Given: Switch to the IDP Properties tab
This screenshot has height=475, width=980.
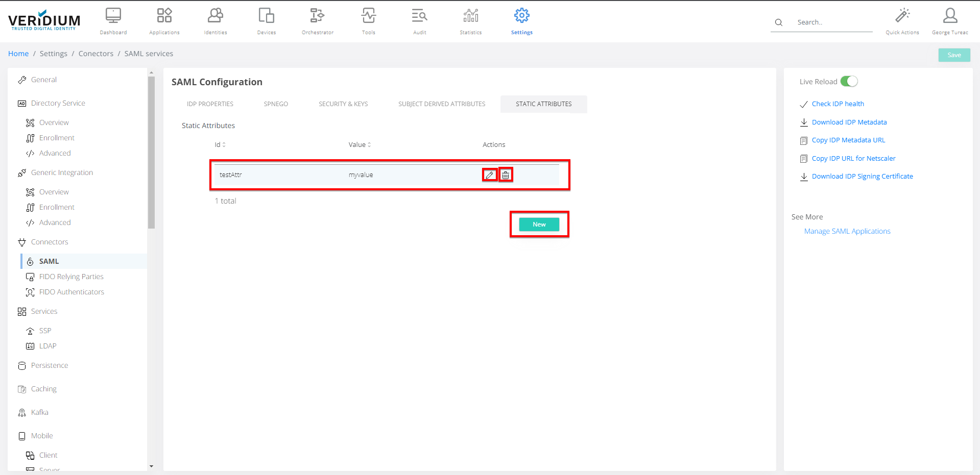Looking at the screenshot, I should point(210,104).
